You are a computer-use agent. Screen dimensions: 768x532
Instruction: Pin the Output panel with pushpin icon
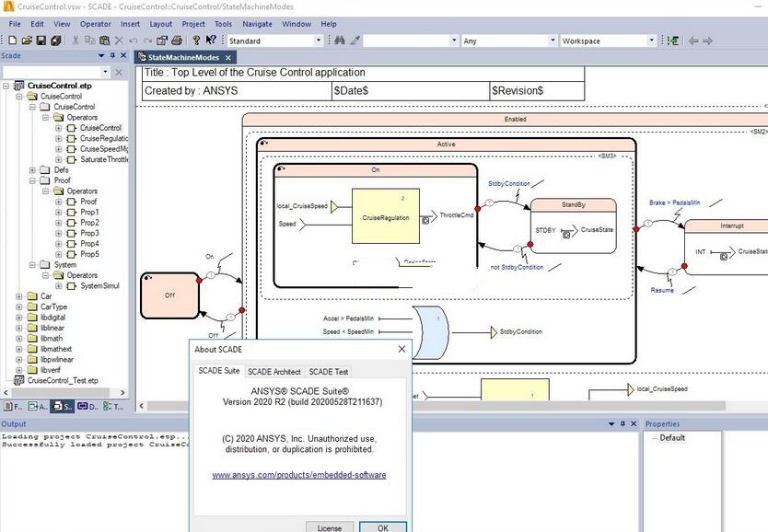tap(623, 423)
